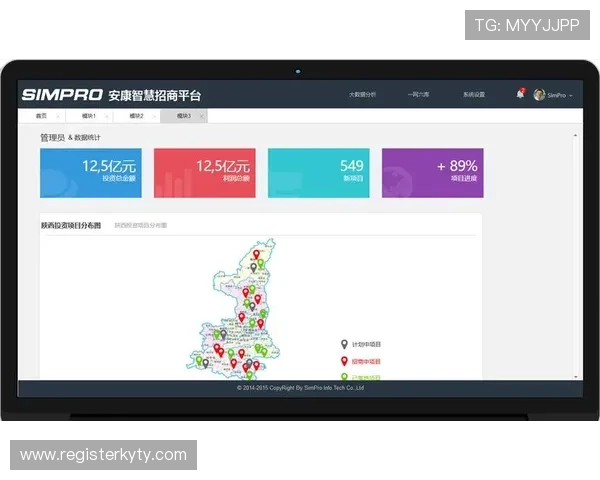
Task: Close the 模块1 tab with its x
Action: tap(107, 116)
